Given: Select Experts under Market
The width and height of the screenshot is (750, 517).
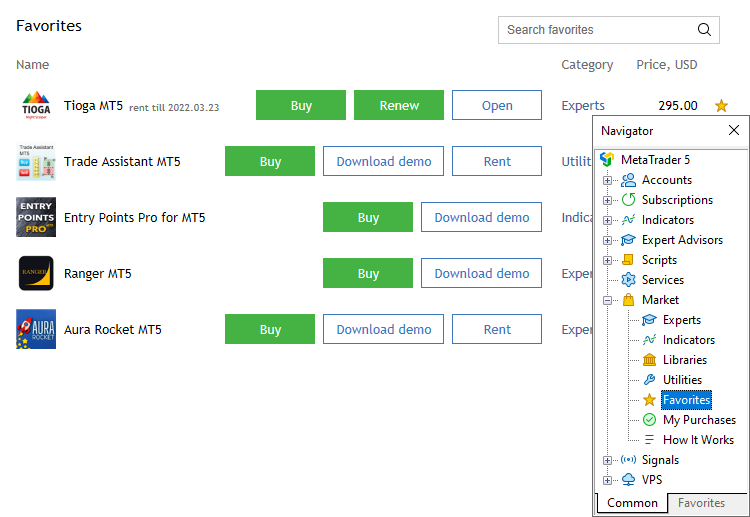Looking at the screenshot, I should 682,320.
